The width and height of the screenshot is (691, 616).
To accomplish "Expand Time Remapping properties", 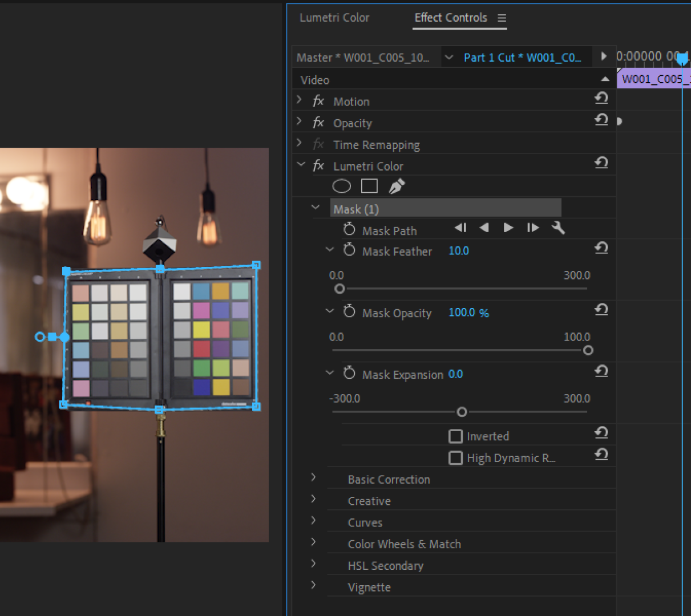I will (x=300, y=143).
